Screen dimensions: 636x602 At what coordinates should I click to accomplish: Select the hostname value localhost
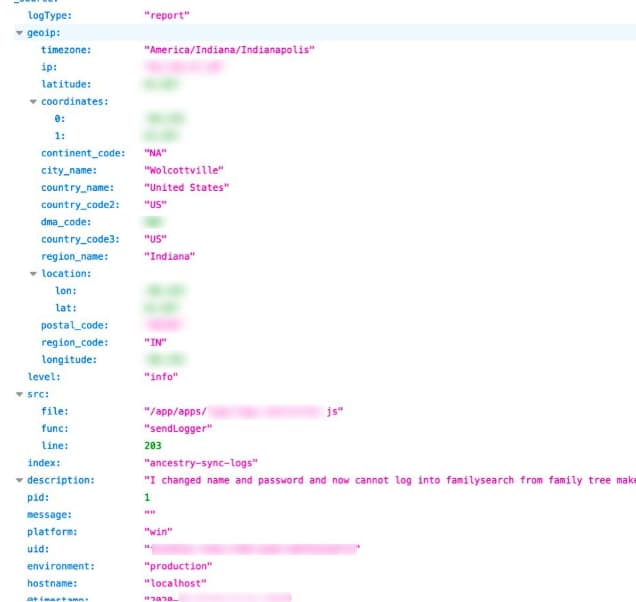pos(175,583)
